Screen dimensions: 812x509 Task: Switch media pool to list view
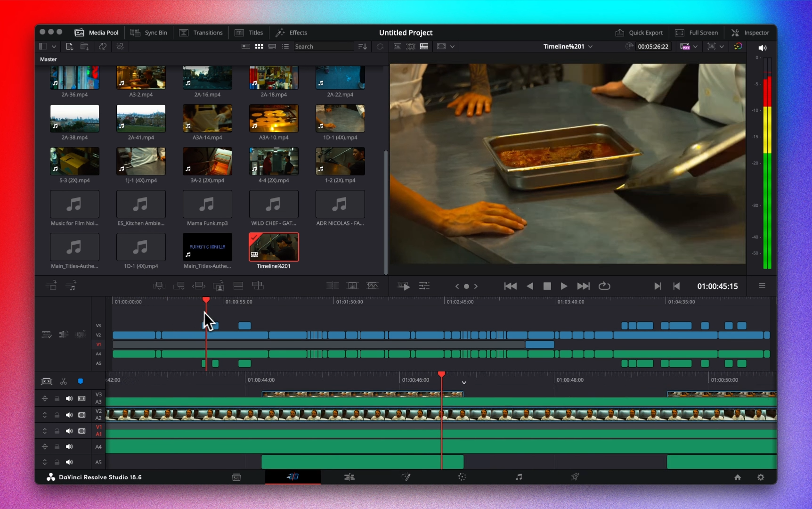pos(285,46)
